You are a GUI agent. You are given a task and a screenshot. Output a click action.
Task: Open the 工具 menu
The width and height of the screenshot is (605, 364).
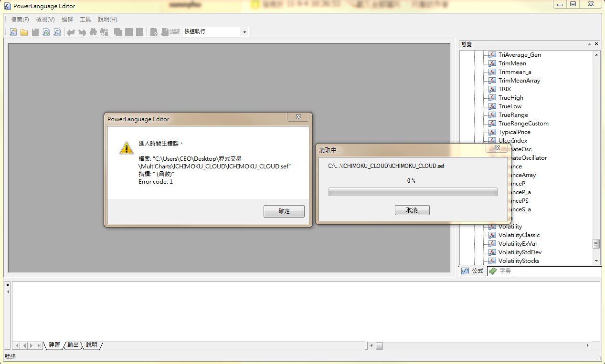pyautogui.click(x=85, y=20)
